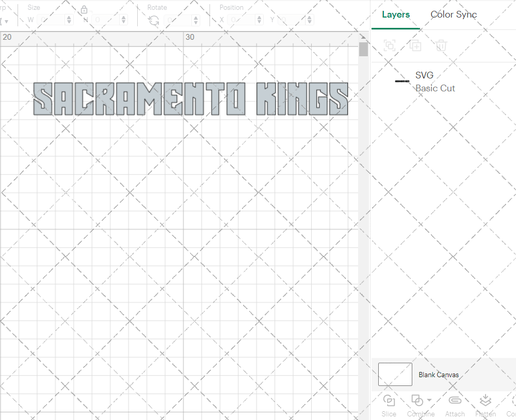Click the Flatten button label
516x420 pixels.
486,414
